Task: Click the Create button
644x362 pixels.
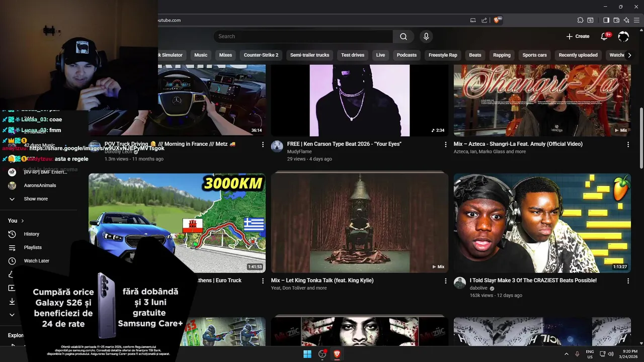Action: click(x=578, y=36)
